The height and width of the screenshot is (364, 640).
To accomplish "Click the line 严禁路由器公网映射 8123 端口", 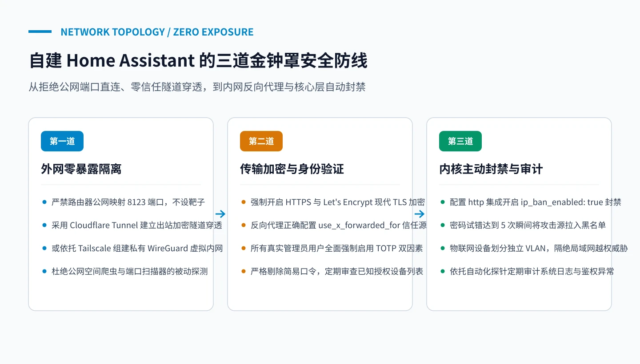I will click(128, 202).
